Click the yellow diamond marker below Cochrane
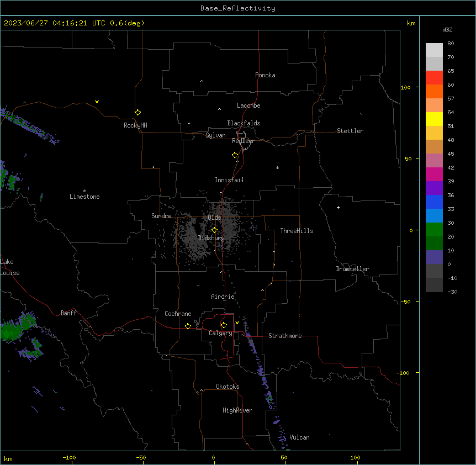This screenshot has height=465, width=476. (x=188, y=326)
